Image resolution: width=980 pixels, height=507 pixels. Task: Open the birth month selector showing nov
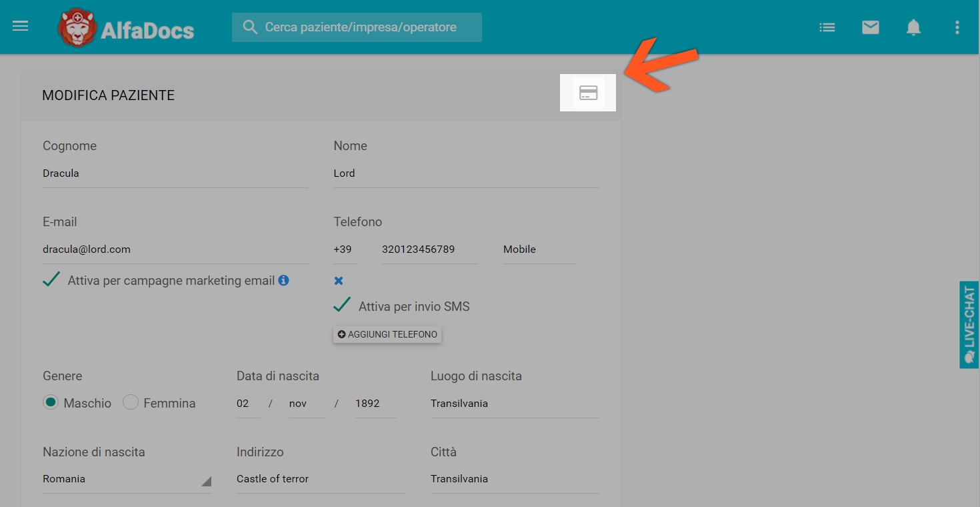(307, 404)
